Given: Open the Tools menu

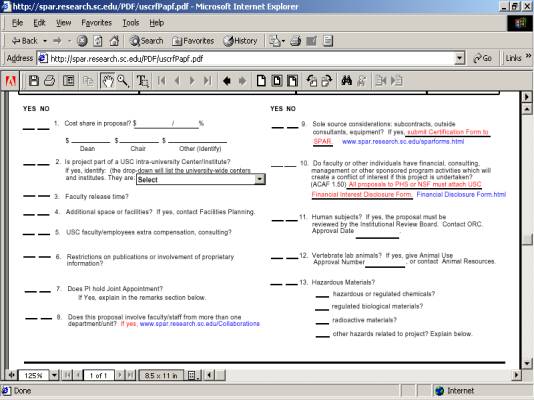Looking at the screenshot, I should click(131, 23).
